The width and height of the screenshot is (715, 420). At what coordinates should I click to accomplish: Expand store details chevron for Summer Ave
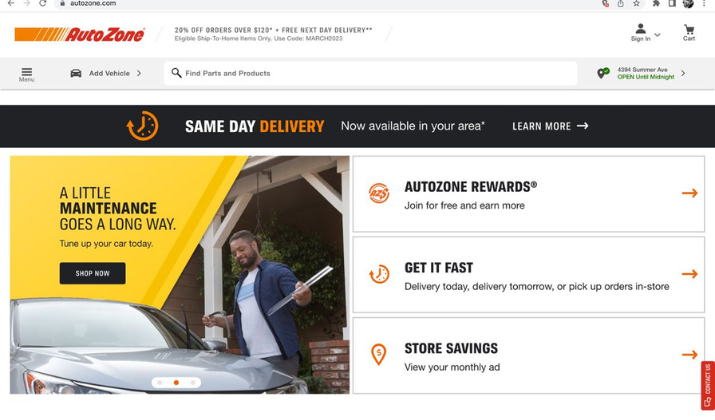tap(683, 73)
